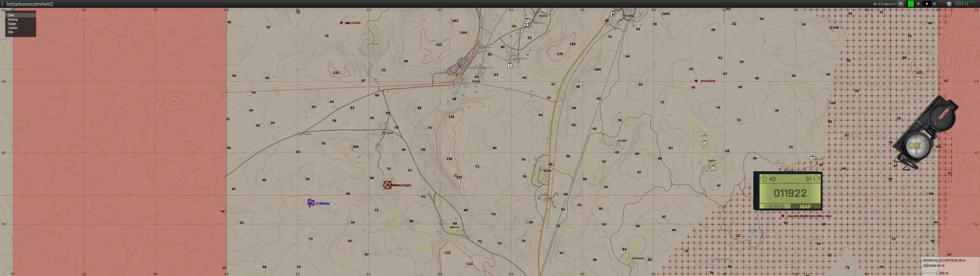Click the GPS heading arrow icon
Viewport: 980px width, 276px height.
tap(764, 179)
